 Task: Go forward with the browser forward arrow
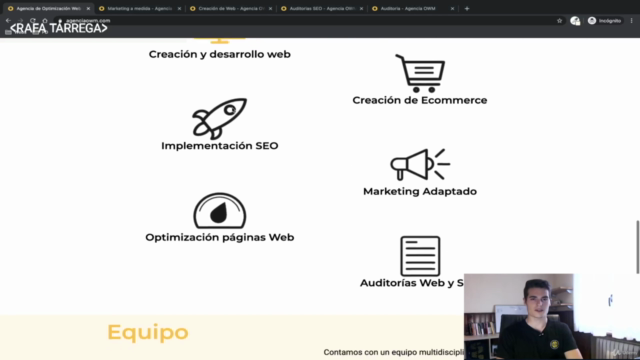click(x=20, y=20)
